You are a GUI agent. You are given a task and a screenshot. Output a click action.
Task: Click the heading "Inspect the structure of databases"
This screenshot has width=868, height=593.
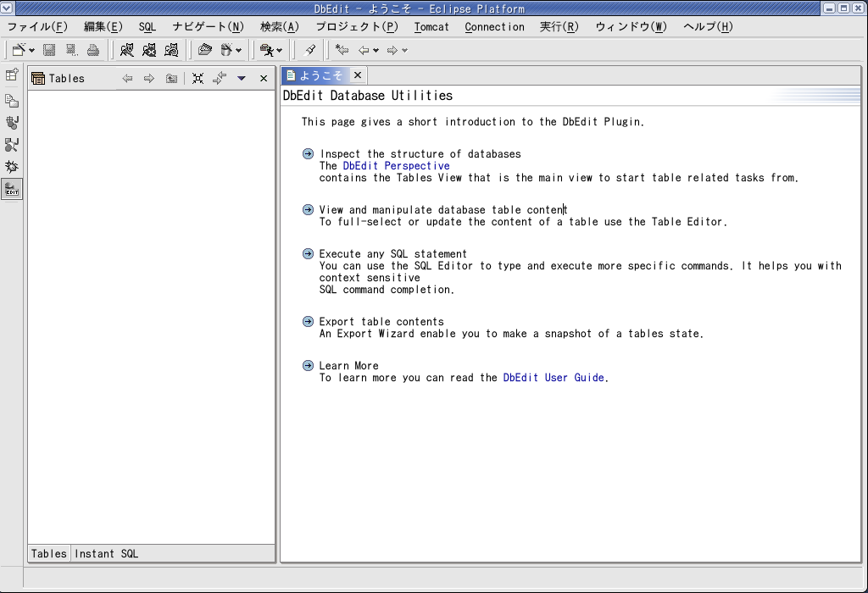click(x=420, y=154)
